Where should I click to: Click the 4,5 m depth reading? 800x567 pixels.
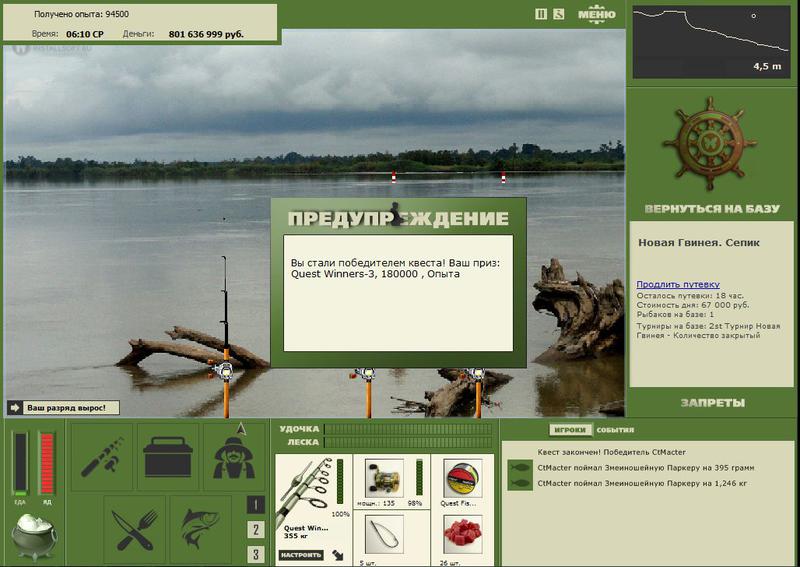click(x=767, y=66)
